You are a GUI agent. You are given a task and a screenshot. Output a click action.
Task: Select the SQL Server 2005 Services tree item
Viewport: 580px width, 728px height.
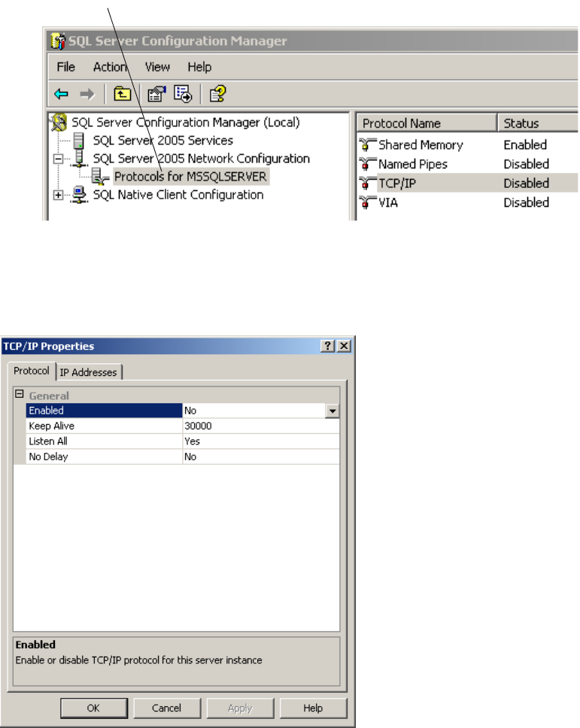click(162, 141)
